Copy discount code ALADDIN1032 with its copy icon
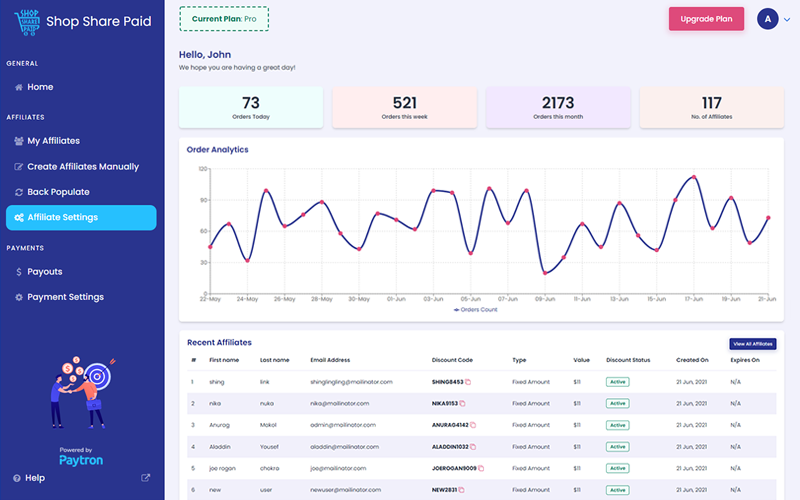The width and height of the screenshot is (800, 500). click(473, 447)
